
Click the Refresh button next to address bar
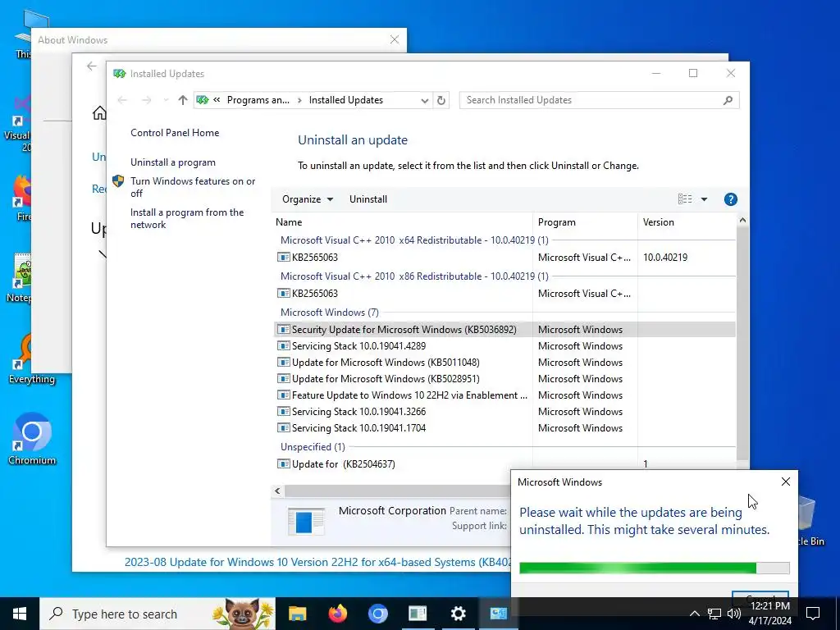(x=441, y=100)
